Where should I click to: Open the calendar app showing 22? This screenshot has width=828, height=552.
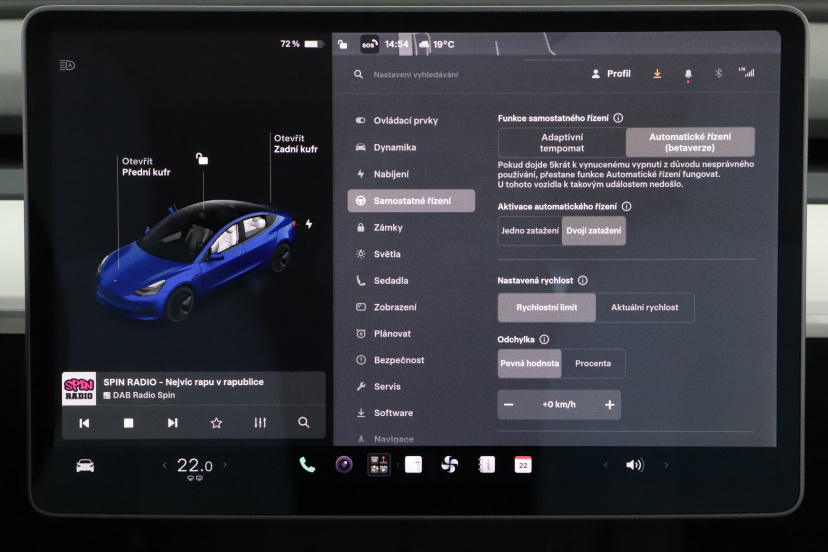[x=523, y=465]
